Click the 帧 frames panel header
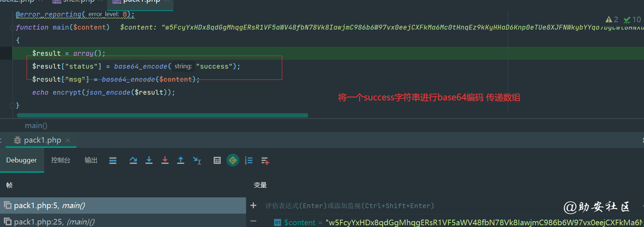The image size is (644, 227). (9, 185)
